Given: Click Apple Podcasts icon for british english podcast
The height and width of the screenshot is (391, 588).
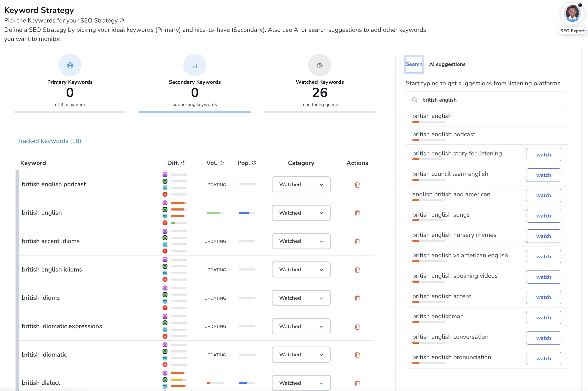Looking at the screenshot, I should tap(165, 175).
